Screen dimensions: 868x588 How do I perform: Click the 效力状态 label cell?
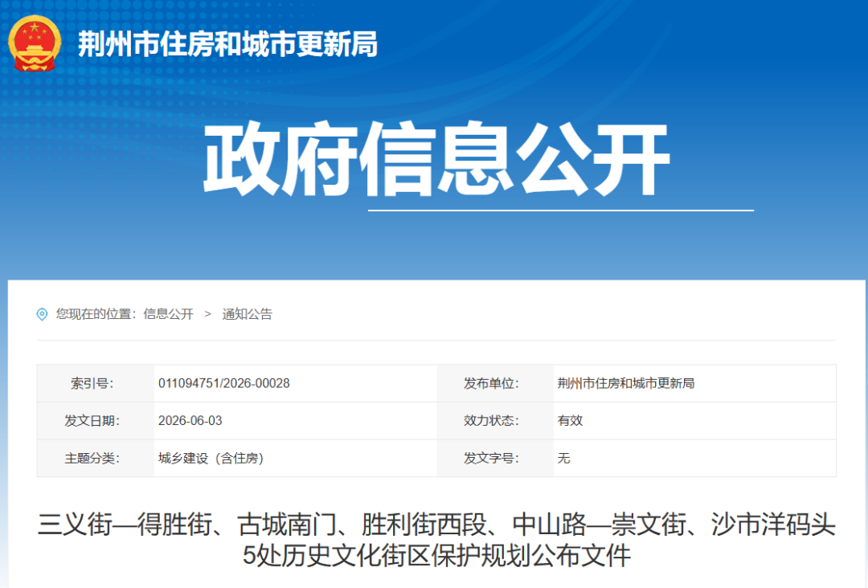[x=495, y=421]
